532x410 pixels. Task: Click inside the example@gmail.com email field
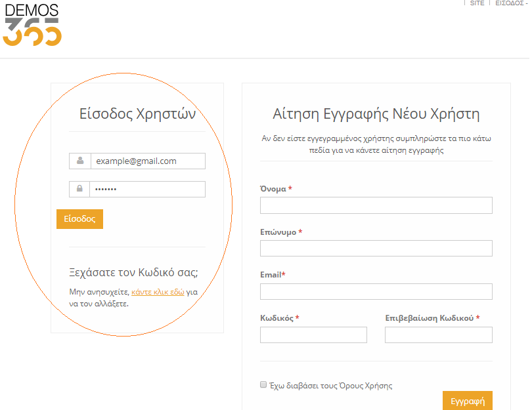pyautogui.click(x=148, y=161)
